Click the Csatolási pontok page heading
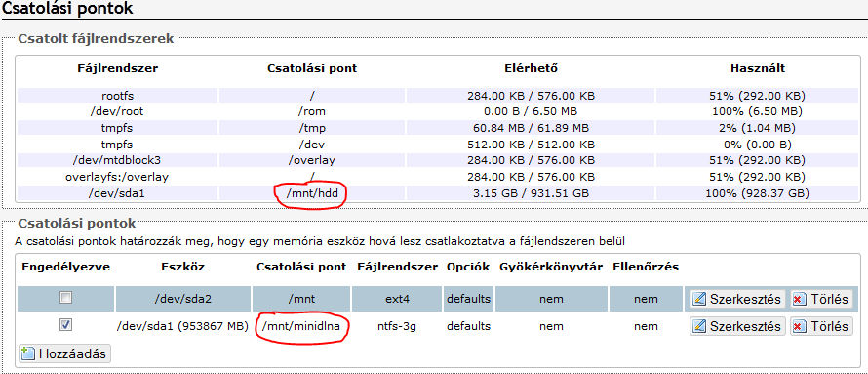Image resolution: width=868 pixels, height=374 pixels. coord(68,9)
